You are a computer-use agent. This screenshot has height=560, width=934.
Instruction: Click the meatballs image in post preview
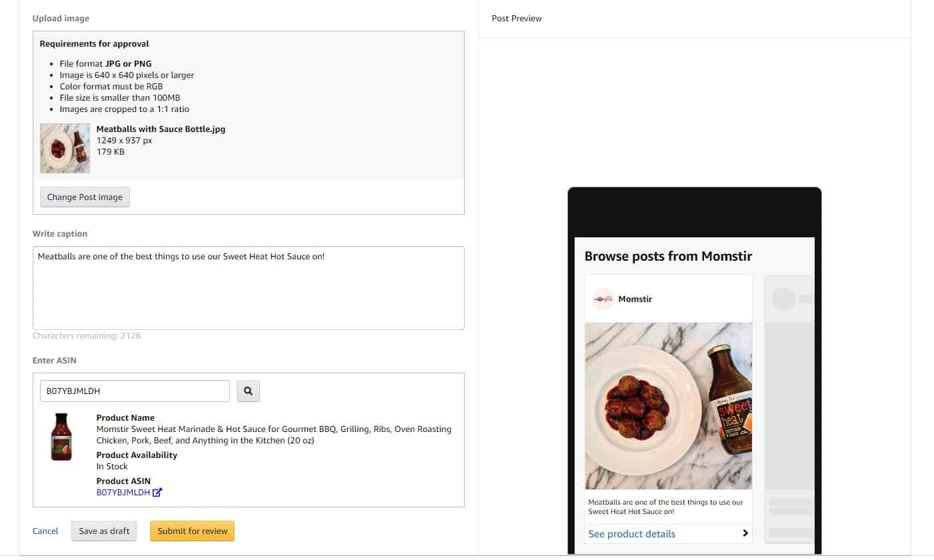[x=668, y=406]
